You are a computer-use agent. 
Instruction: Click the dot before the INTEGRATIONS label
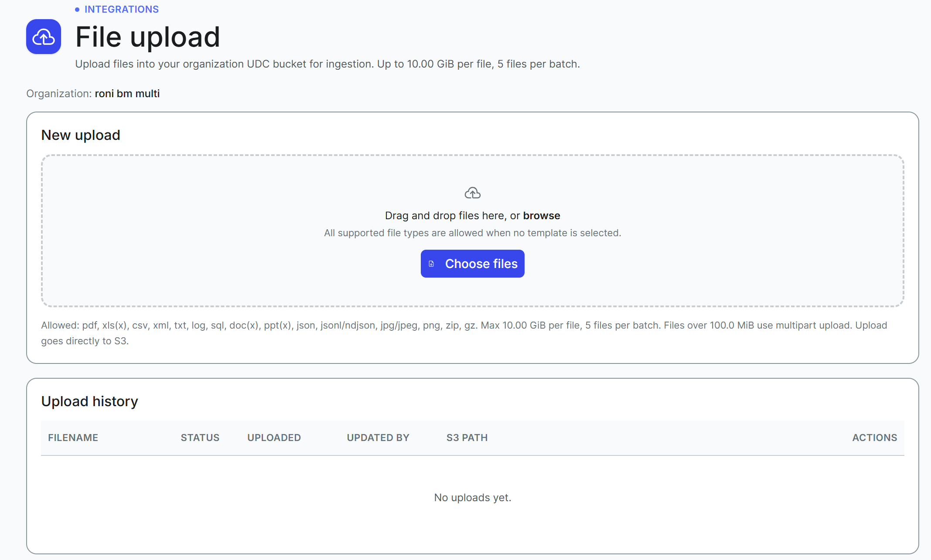(77, 9)
